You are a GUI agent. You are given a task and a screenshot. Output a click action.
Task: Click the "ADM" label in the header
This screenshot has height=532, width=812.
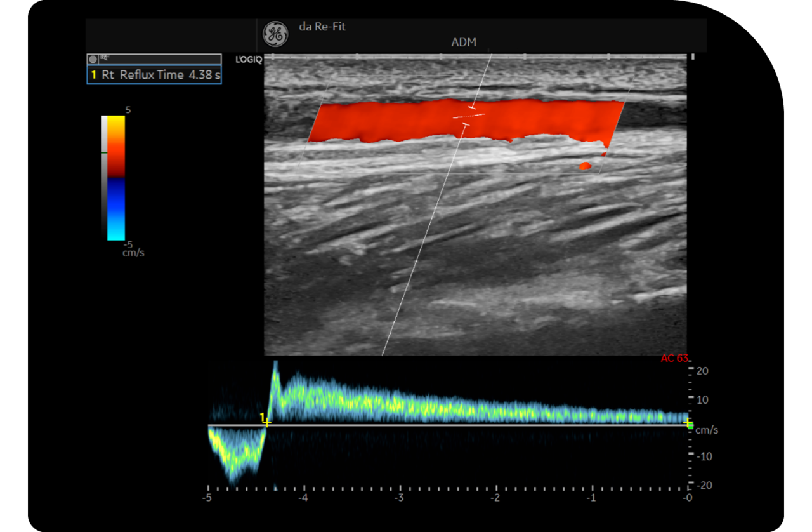(x=464, y=43)
